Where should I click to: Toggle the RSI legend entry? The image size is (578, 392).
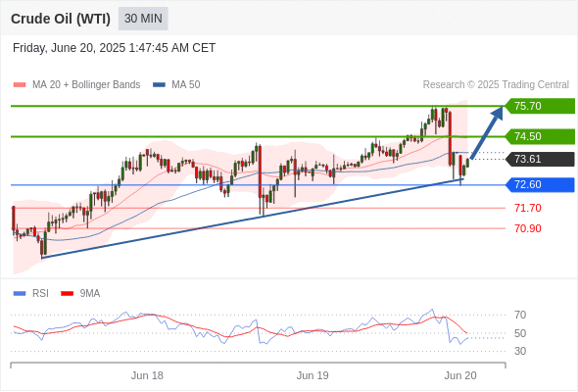pyautogui.click(x=30, y=294)
